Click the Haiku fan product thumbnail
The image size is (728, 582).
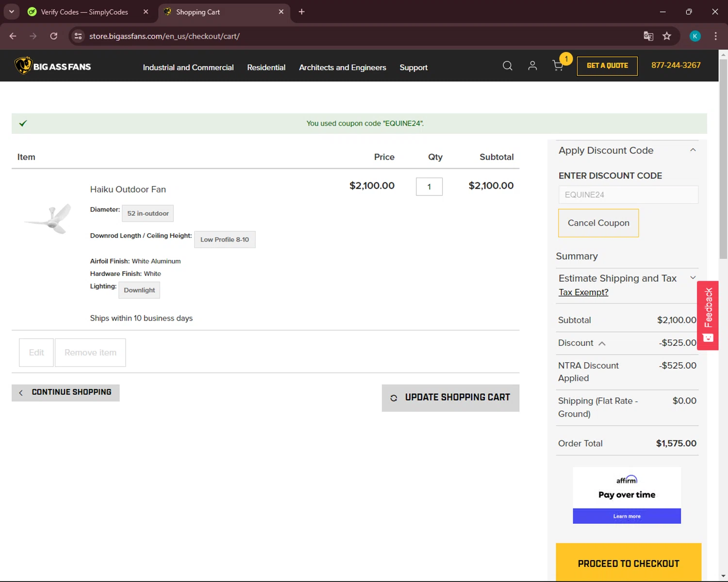pos(48,219)
